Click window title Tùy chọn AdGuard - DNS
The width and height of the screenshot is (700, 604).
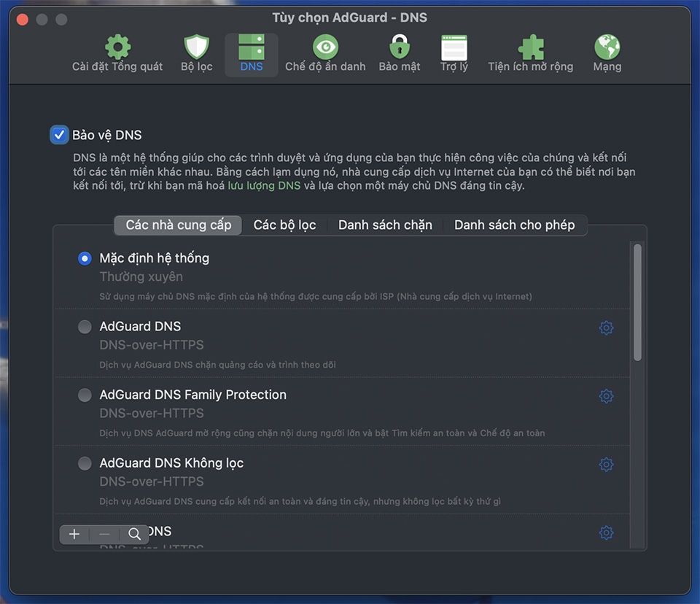(350, 18)
